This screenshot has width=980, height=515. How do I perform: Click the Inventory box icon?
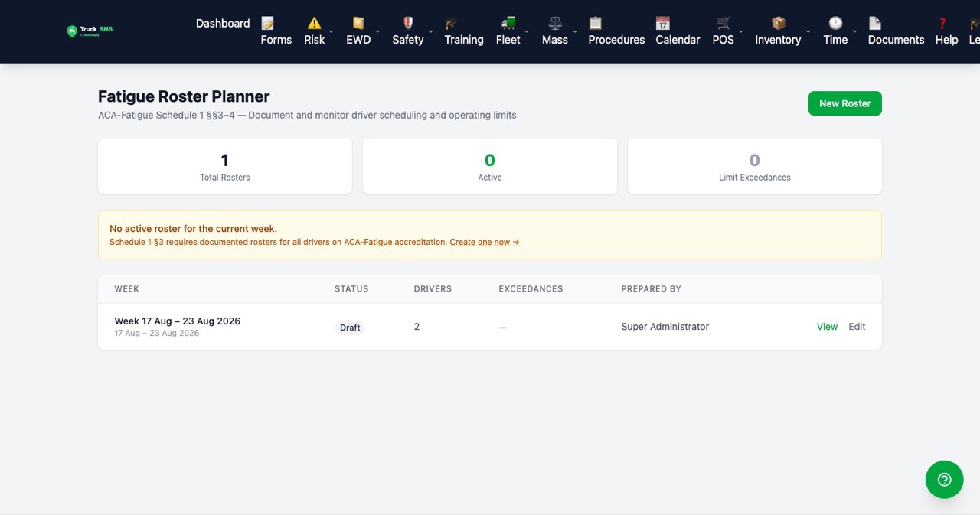[779, 24]
